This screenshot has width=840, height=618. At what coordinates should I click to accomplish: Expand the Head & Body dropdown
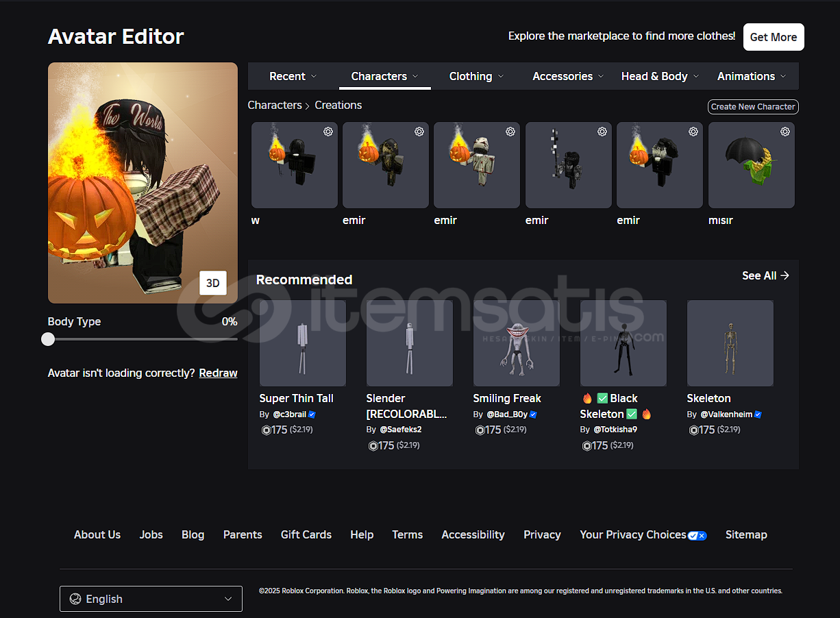[660, 76]
